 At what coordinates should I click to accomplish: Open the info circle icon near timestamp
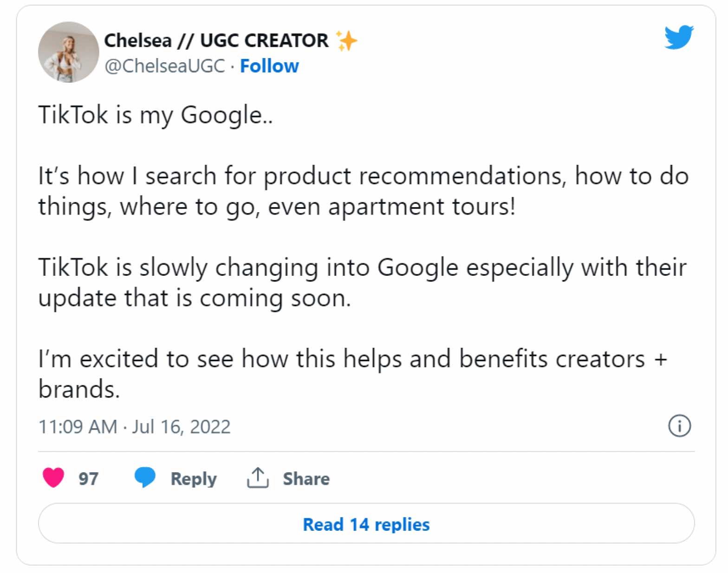point(679,426)
